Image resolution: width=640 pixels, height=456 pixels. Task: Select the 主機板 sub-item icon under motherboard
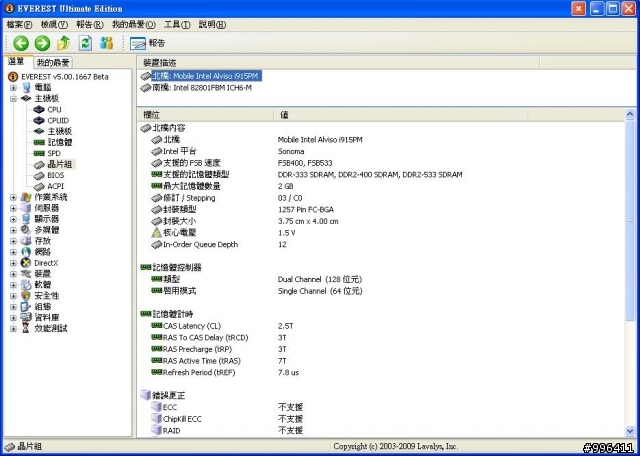click(39, 131)
